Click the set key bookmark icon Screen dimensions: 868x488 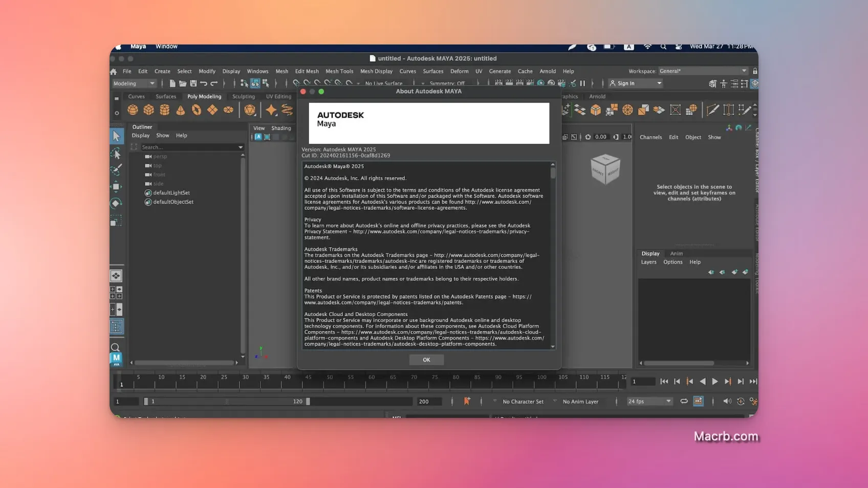point(467,402)
